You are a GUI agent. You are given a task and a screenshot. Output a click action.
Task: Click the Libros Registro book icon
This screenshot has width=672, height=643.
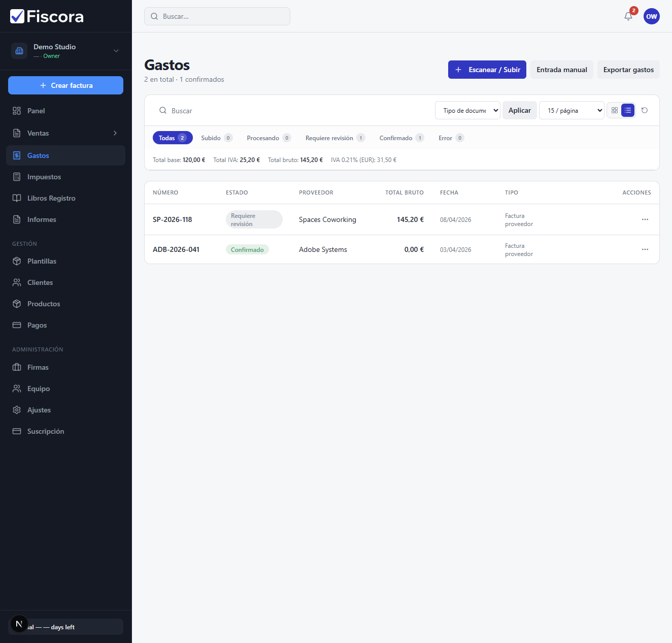(17, 198)
